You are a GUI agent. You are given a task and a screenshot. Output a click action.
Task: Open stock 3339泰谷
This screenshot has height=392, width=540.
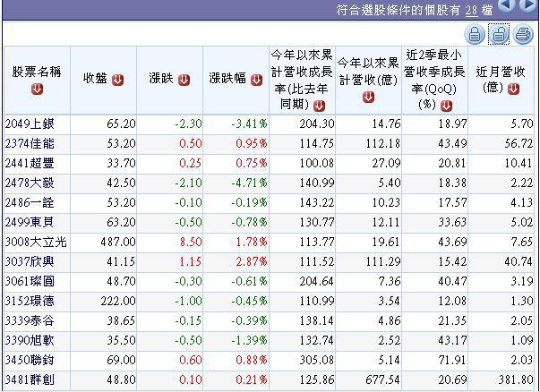(x=30, y=320)
